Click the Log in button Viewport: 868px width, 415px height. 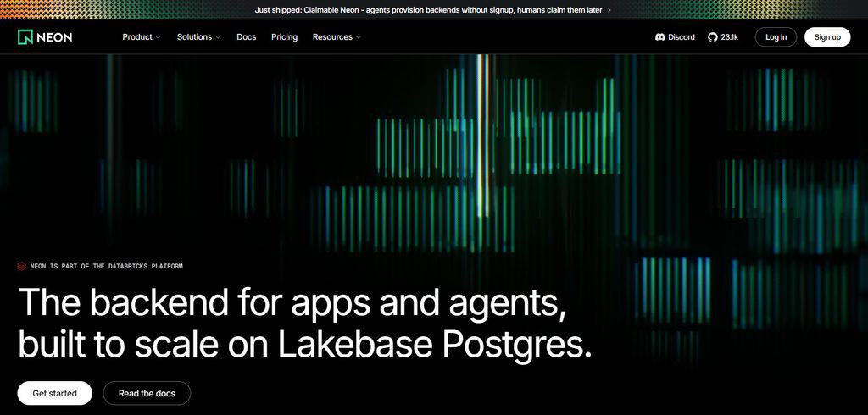776,37
